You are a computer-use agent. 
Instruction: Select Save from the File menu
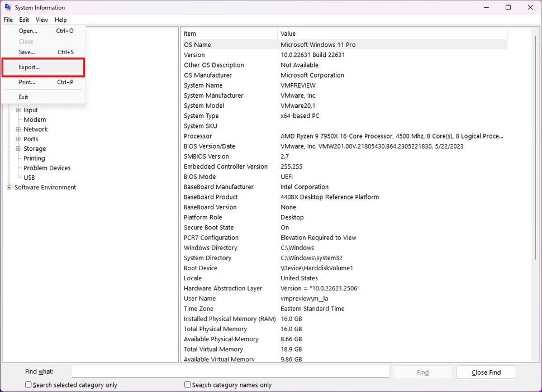(26, 52)
